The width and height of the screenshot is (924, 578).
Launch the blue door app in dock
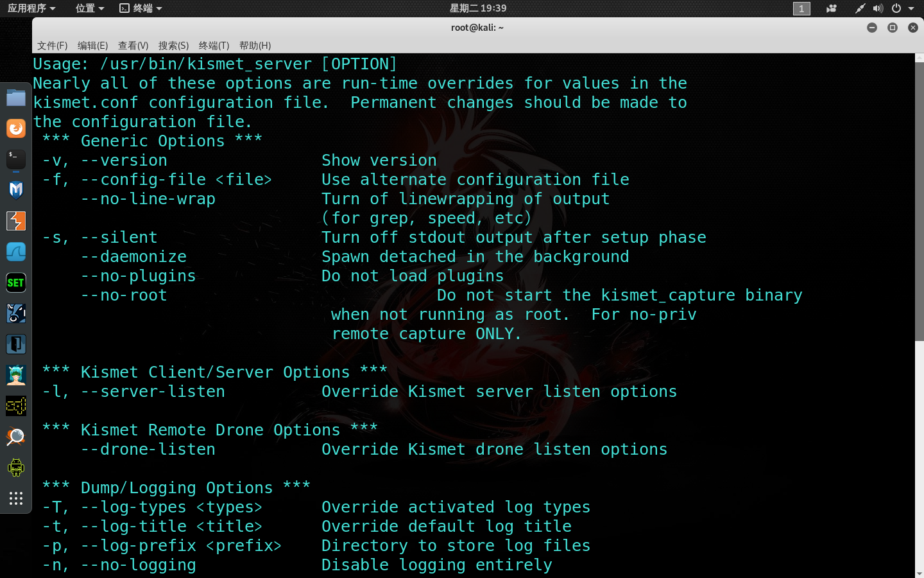16,344
